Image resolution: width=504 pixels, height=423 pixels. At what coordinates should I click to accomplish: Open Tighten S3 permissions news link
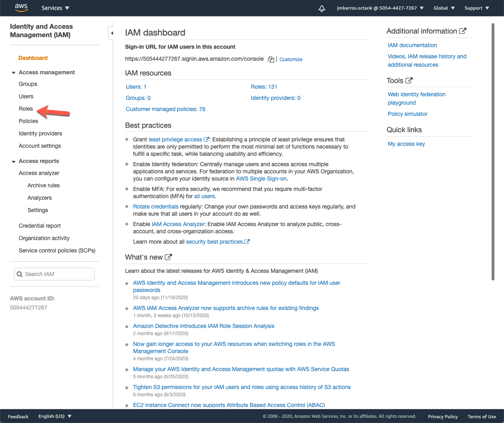point(242,387)
